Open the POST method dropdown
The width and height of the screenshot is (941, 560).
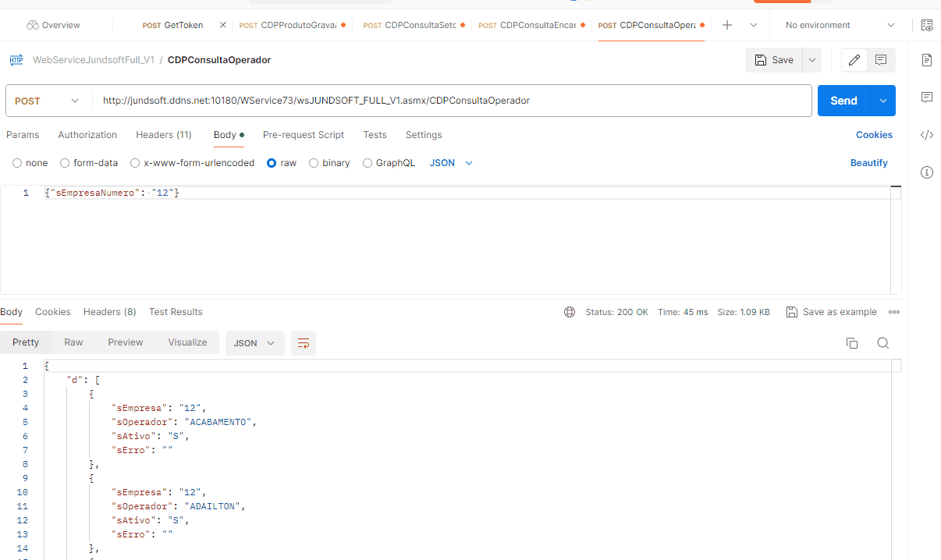48,101
